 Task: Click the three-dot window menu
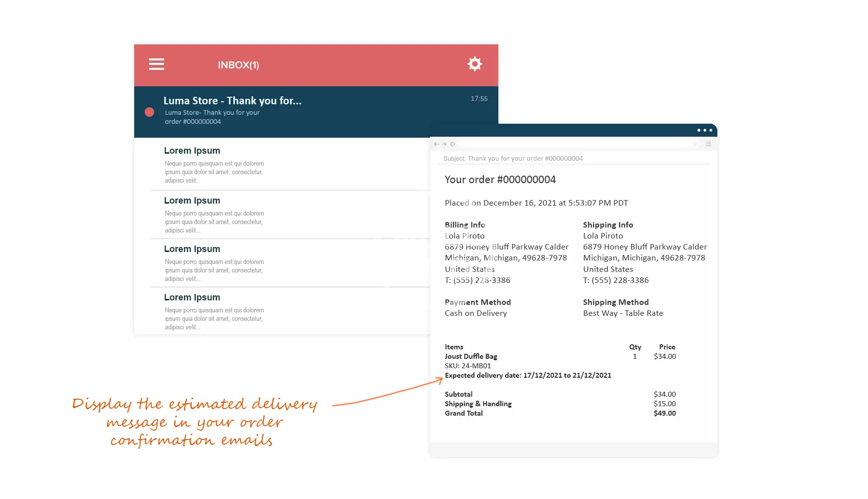tap(704, 130)
